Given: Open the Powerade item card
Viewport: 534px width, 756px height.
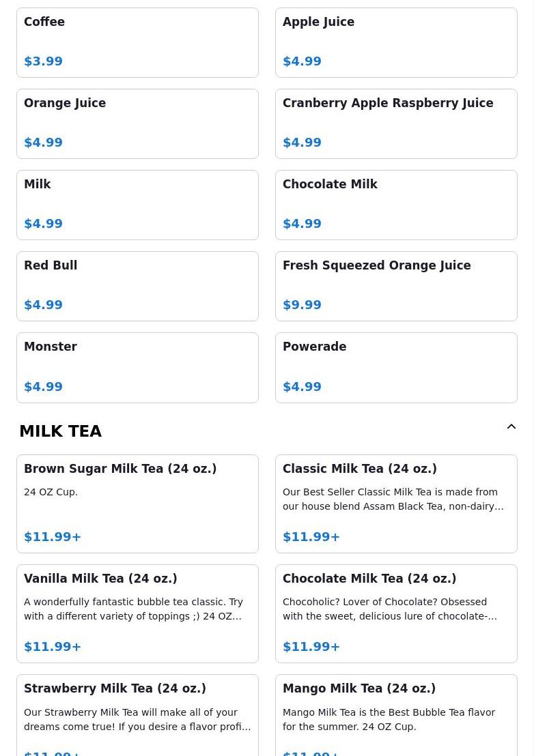Looking at the screenshot, I should pos(396,367).
